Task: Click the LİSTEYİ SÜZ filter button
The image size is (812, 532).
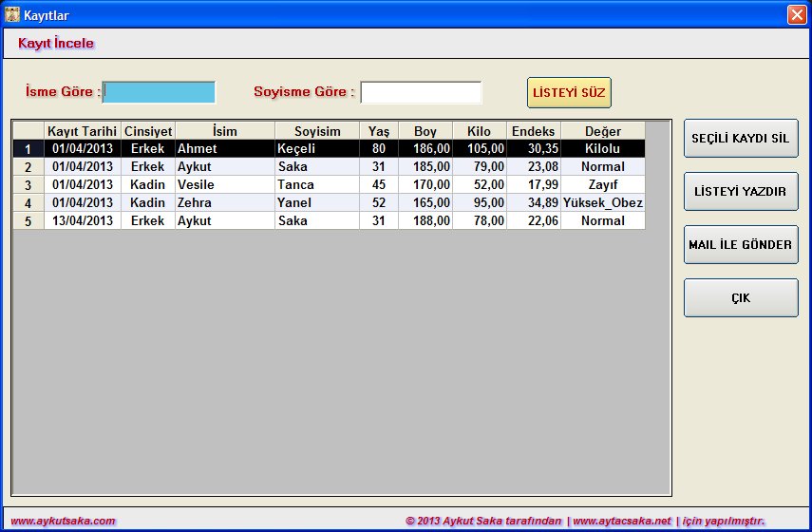Action: [x=569, y=93]
